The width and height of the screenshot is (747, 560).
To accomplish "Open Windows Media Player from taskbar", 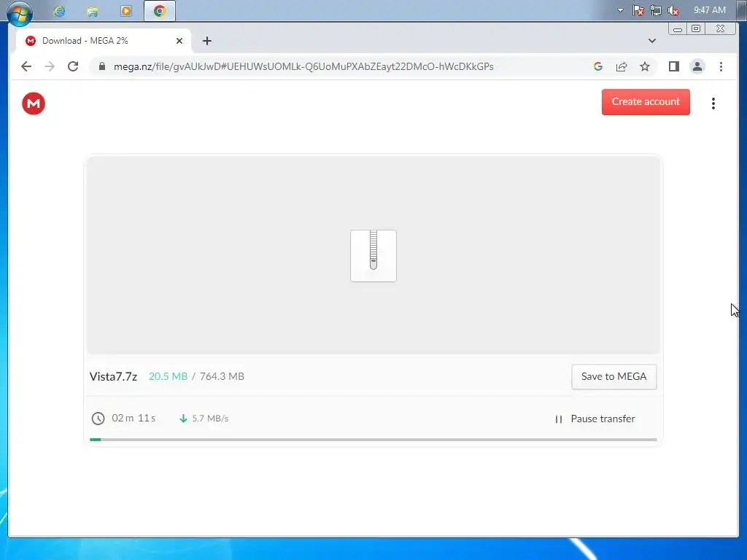I will click(x=125, y=11).
